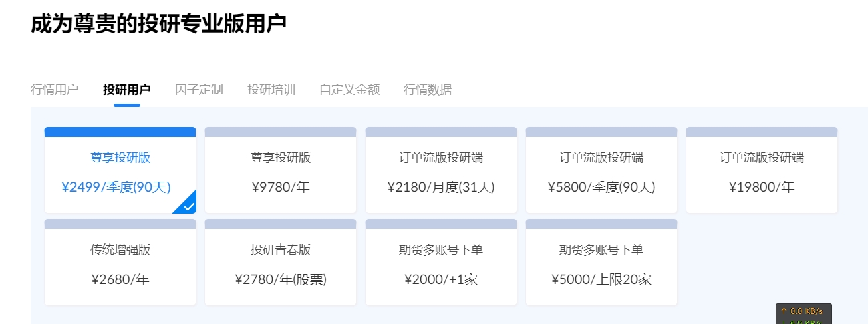Open the 自定义金额 tab
This screenshot has height=324, width=868.
tap(349, 90)
